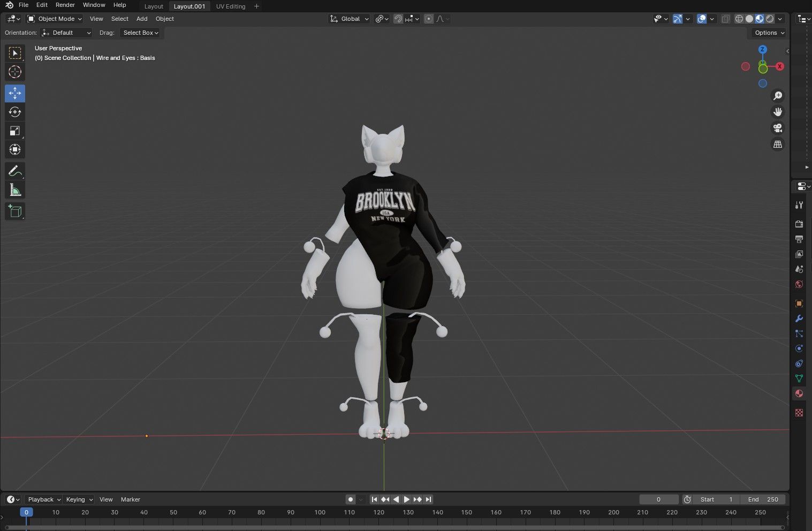This screenshot has height=531, width=812.
Task: Switch to wireframe viewport shading
Action: pyautogui.click(x=739, y=19)
